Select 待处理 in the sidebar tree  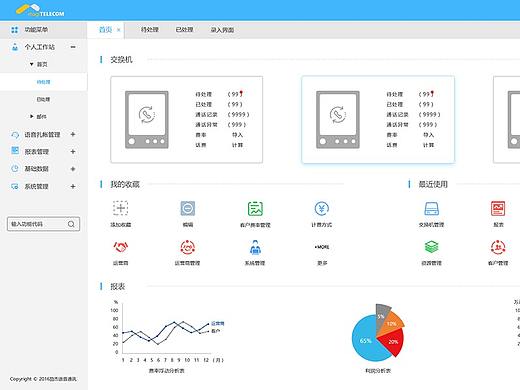pos(43,82)
